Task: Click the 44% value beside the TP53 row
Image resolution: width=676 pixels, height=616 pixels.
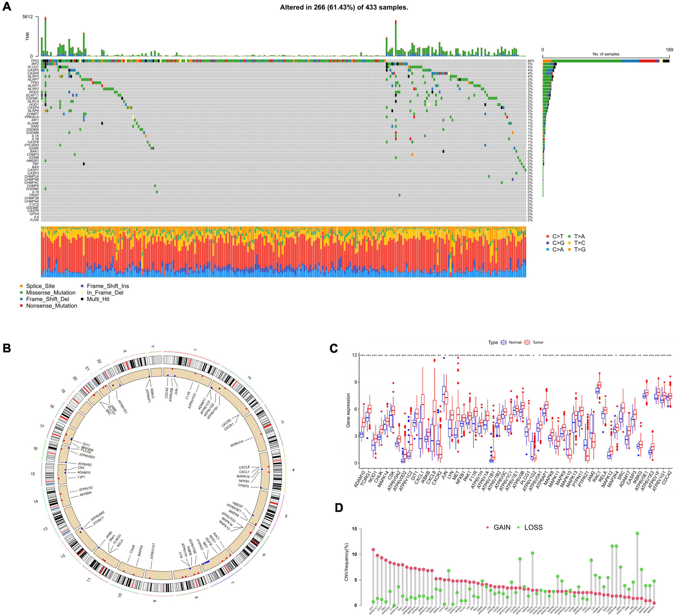Action: point(531,61)
